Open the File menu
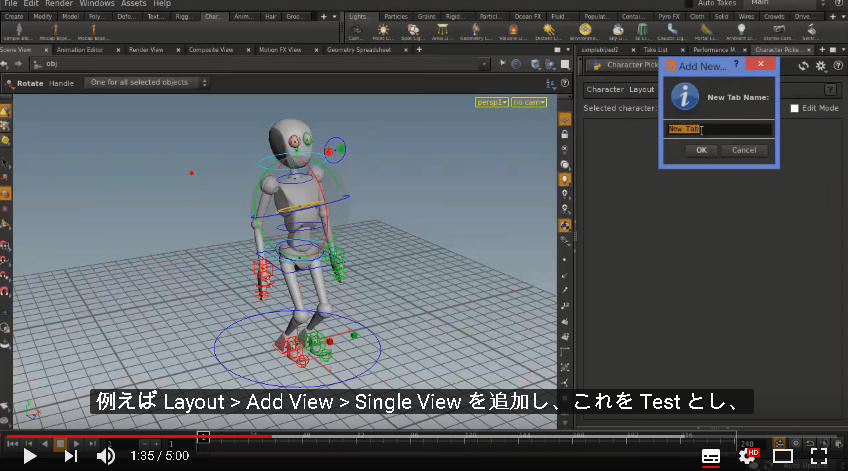Screen dimensions: 848x471 11,3
